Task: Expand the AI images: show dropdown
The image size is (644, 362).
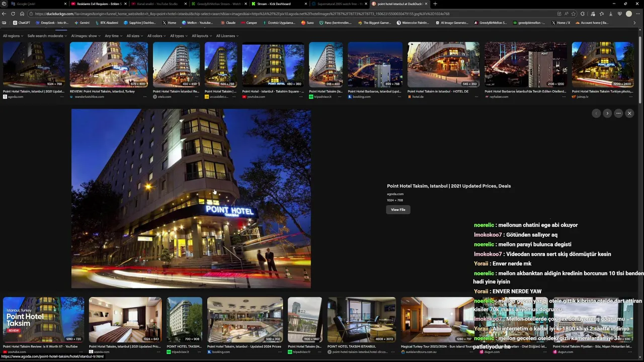Action: coord(86,36)
